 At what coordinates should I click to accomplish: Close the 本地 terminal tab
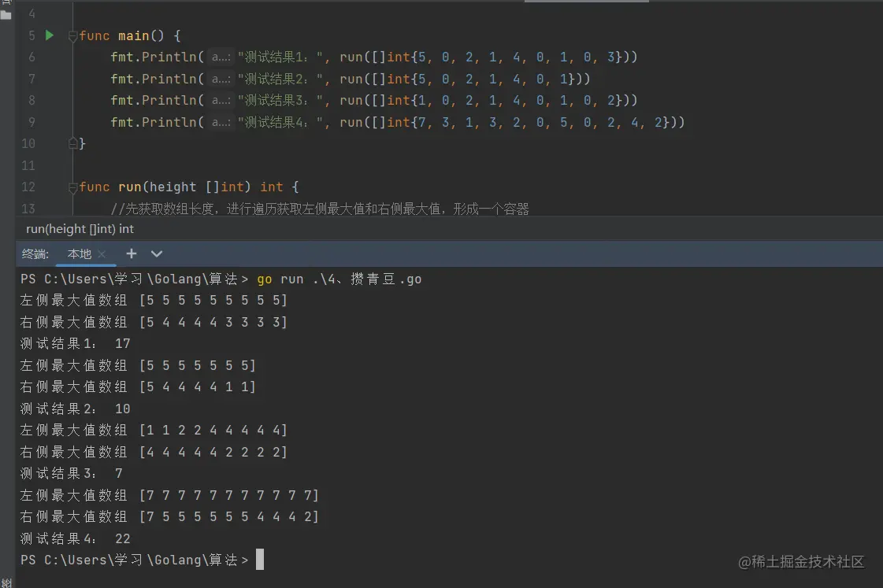(x=102, y=254)
